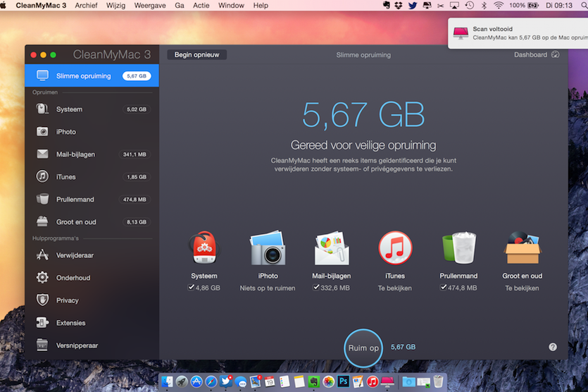Click the large red iTunes music icon
This screenshot has height=392, width=588.
pyautogui.click(x=395, y=247)
